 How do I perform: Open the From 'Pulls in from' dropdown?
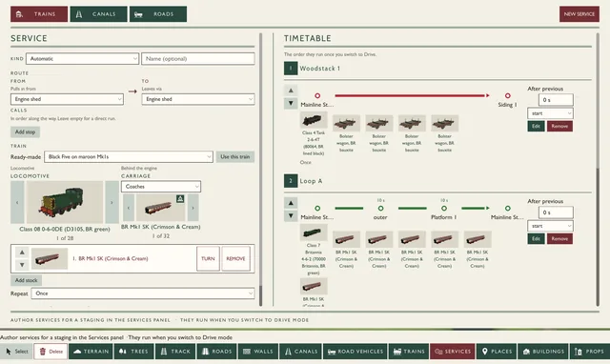(67, 99)
